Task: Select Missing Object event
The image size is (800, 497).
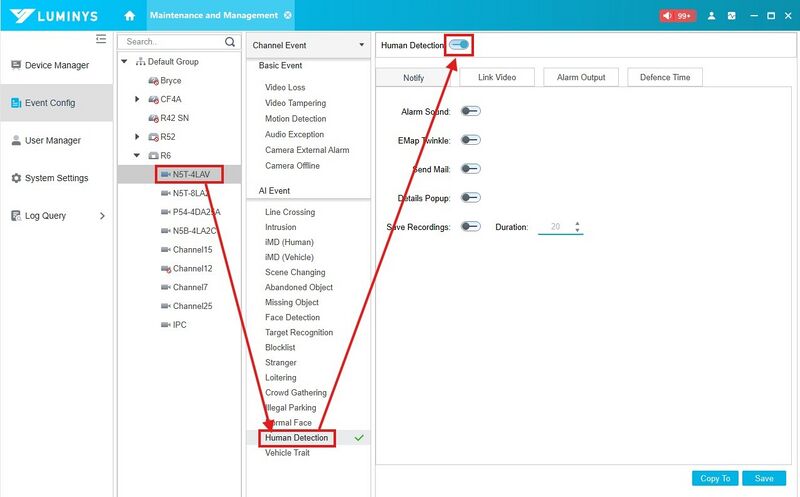Action: click(x=292, y=303)
